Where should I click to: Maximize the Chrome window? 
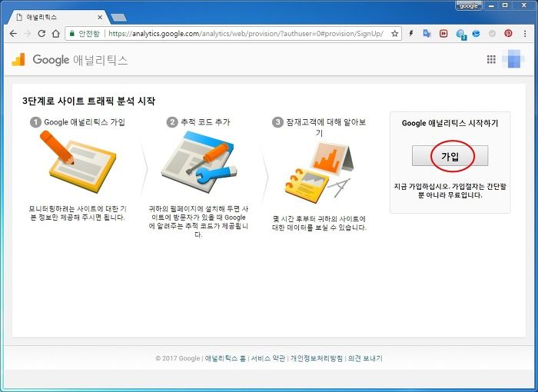(x=505, y=5)
